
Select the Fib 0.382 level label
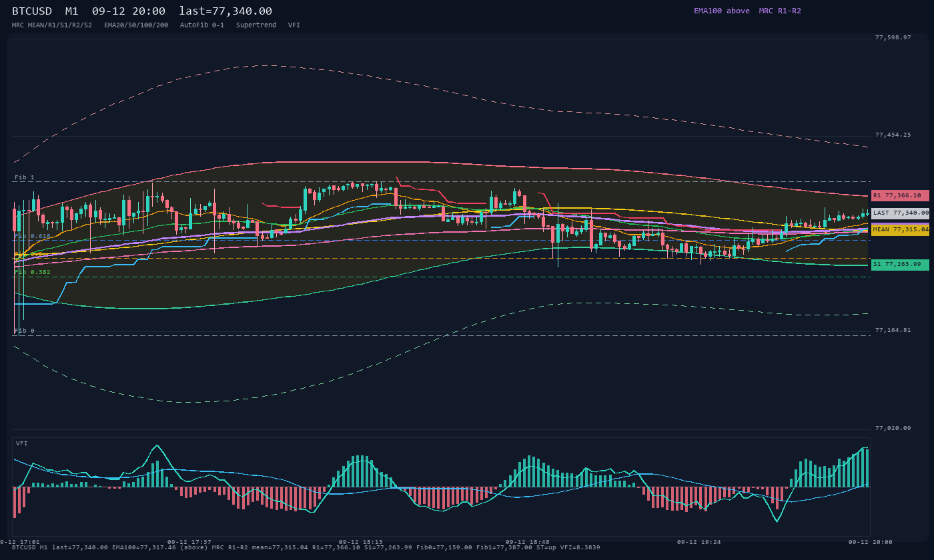[x=33, y=272]
